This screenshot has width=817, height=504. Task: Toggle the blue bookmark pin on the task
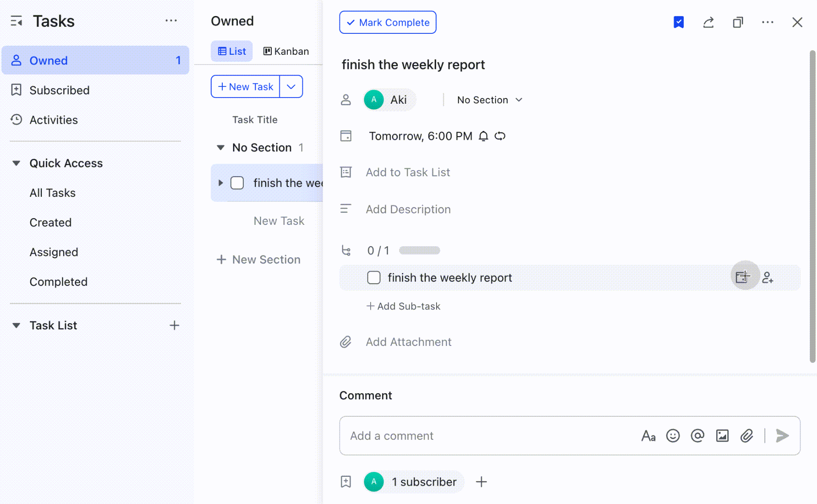coord(678,22)
